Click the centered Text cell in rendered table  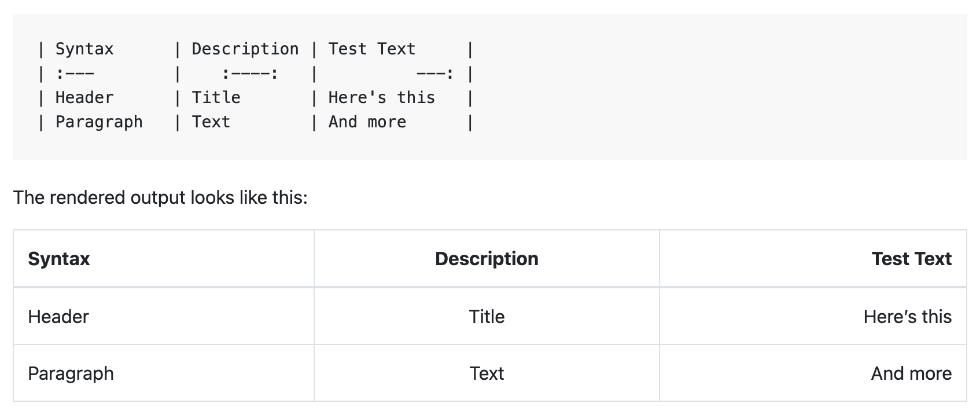487,373
